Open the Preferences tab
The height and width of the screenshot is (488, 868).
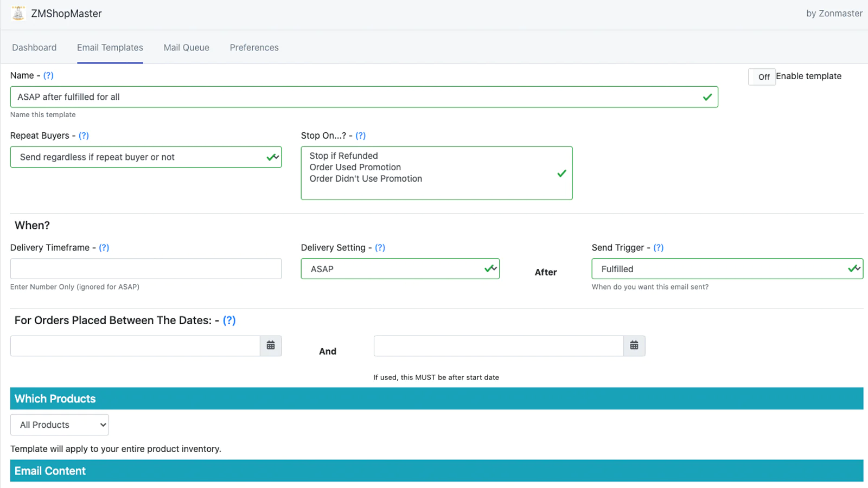(254, 48)
